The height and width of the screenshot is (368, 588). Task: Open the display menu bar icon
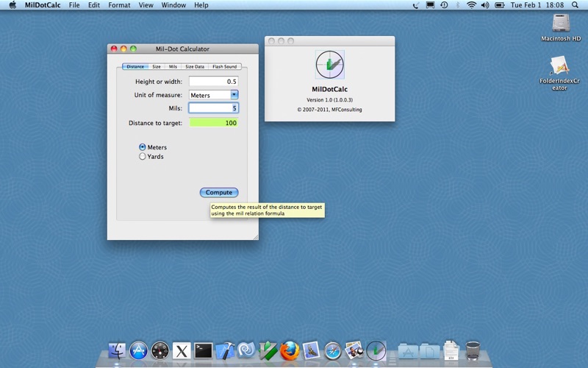tap(430, 5)
